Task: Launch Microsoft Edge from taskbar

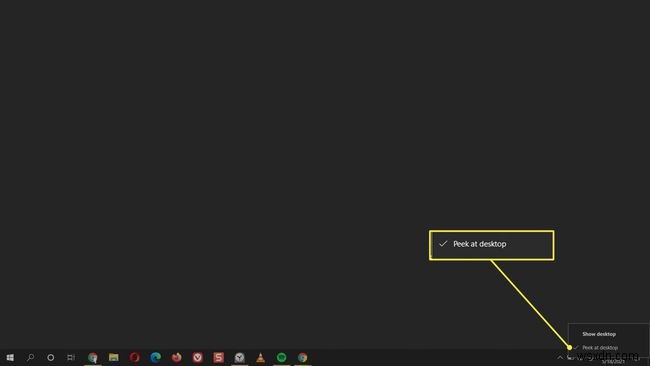Action: point(155,357)
